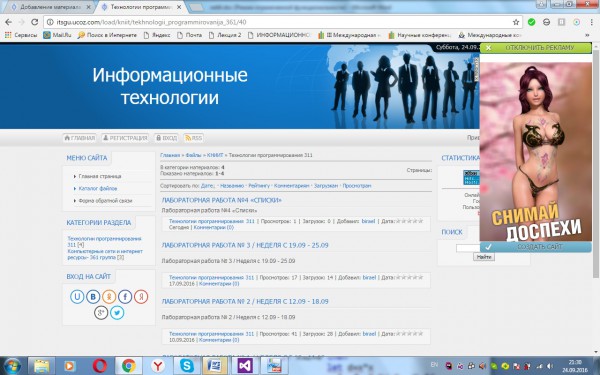Screen dimensions: 600x375
Task: Log in with the VKontakte icon
Action: [93, 297]
